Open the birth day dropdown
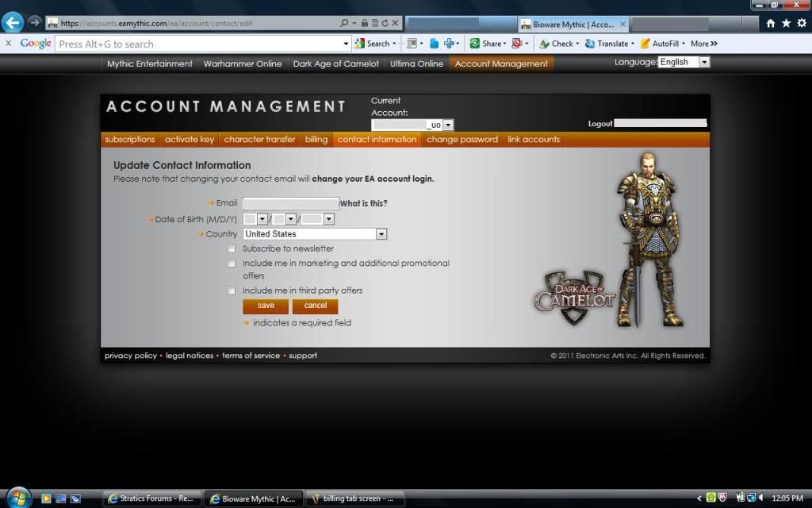Image resolution: width=812 pixels, height=508 pixels. tap(285, 219)
